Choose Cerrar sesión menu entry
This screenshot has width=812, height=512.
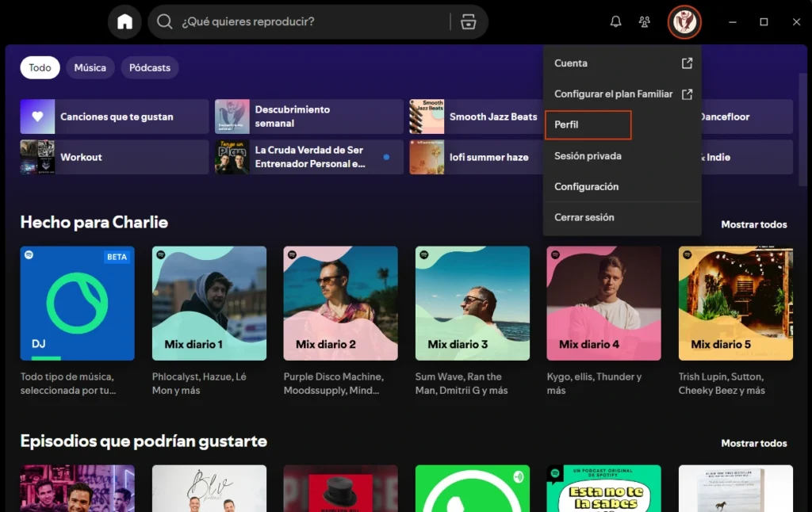click(622, 217)
